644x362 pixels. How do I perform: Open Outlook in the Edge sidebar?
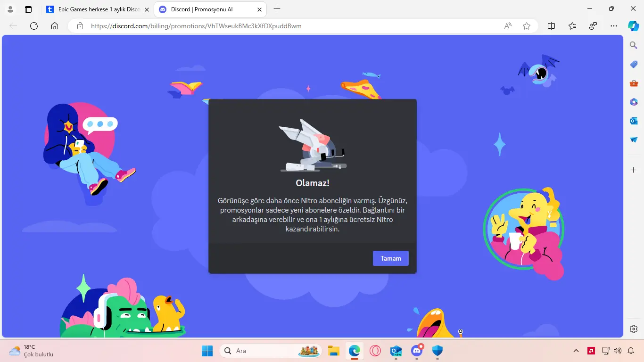pos(634,121)
